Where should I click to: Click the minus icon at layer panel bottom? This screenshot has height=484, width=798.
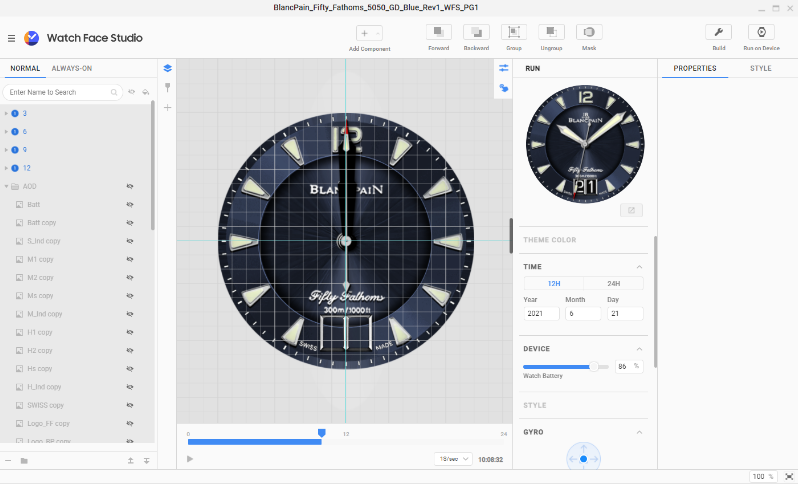(8, 461)
